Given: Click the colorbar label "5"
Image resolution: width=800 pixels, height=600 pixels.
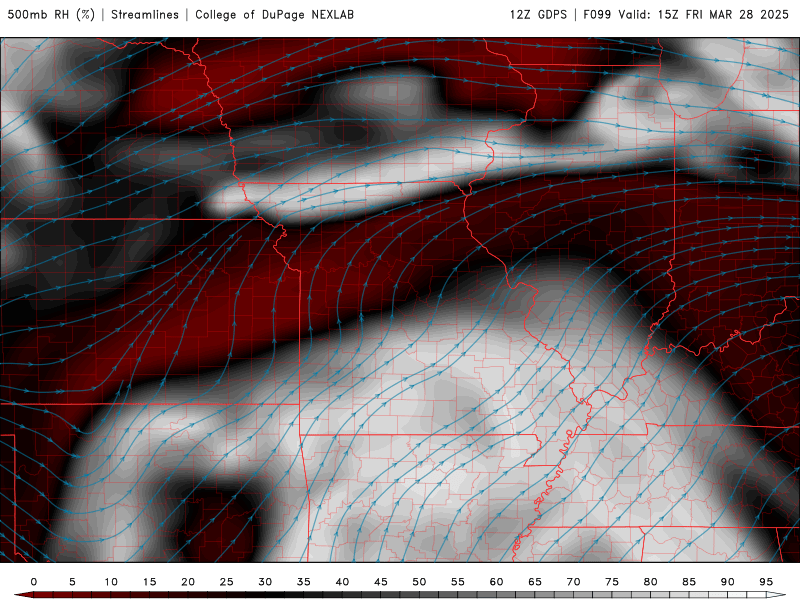Looking at the screenshot, I should [x=72, y=582].
